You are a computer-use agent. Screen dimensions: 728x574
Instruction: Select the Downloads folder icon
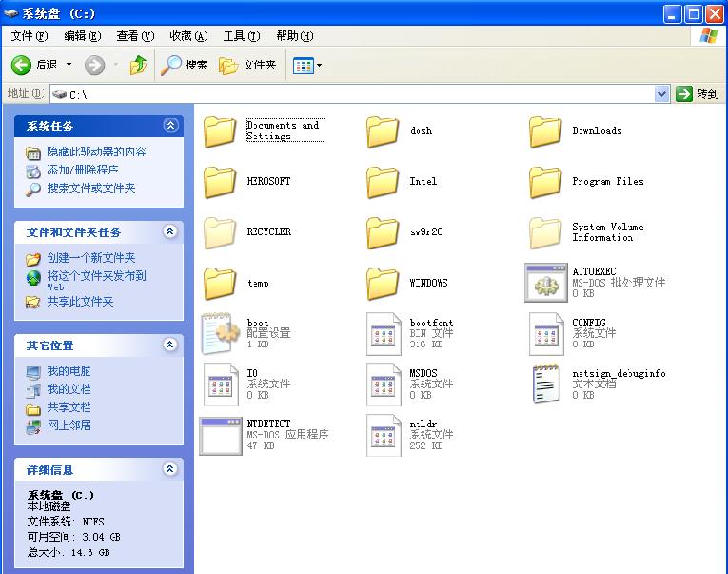click(x=545, y=131)
